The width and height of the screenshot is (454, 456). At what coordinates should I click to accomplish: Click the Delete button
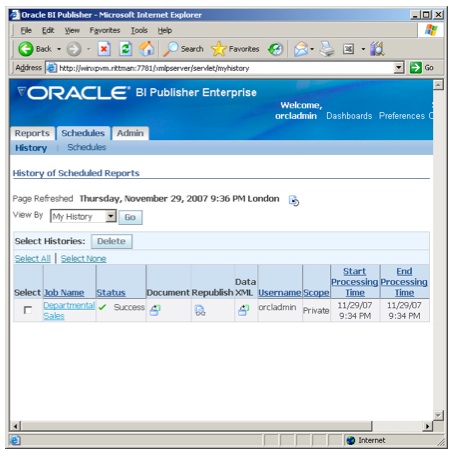pyautogui.click(x=112, y=241)
